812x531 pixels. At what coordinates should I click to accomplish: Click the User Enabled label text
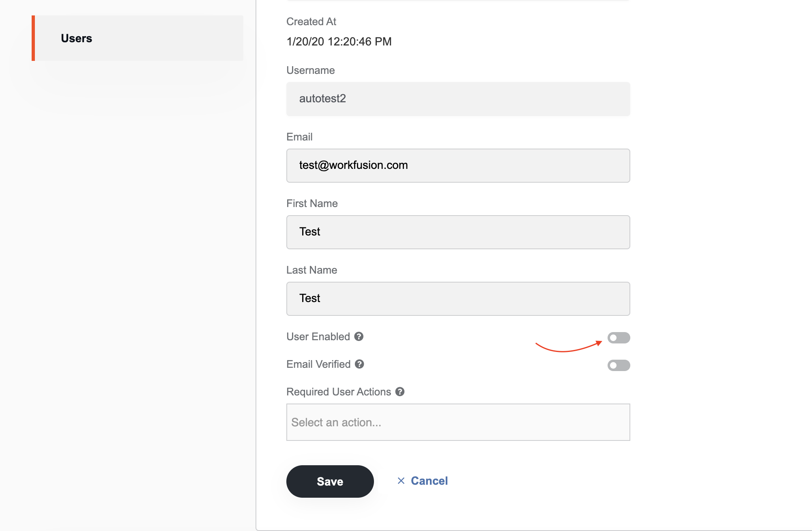[318, 337]
